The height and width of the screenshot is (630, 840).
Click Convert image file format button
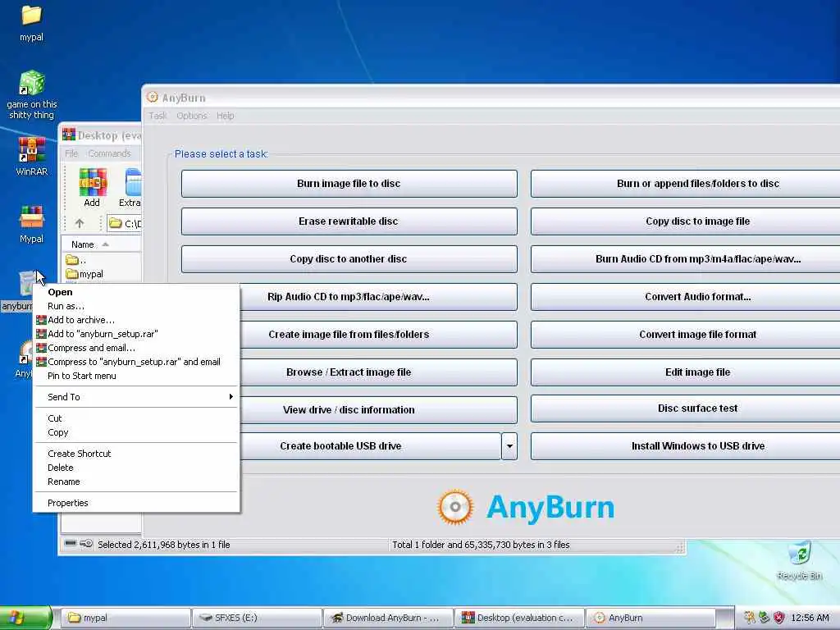(686, 335)
